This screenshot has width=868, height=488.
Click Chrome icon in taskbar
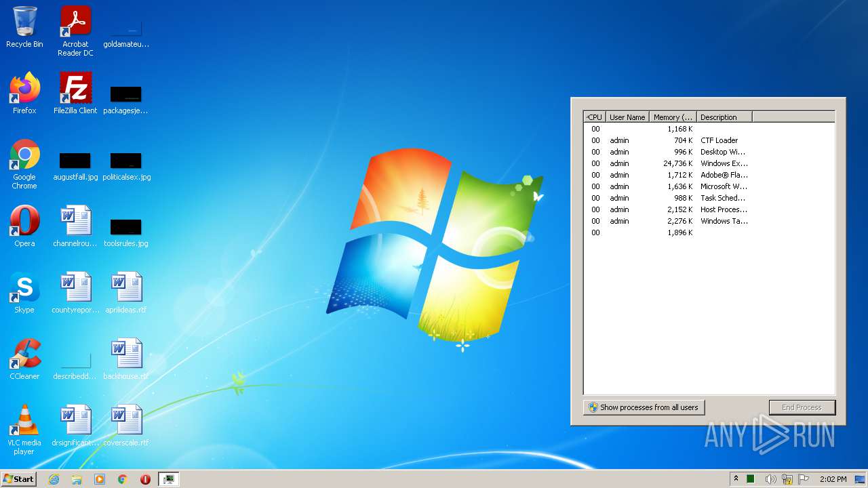(x=123, y=479)
